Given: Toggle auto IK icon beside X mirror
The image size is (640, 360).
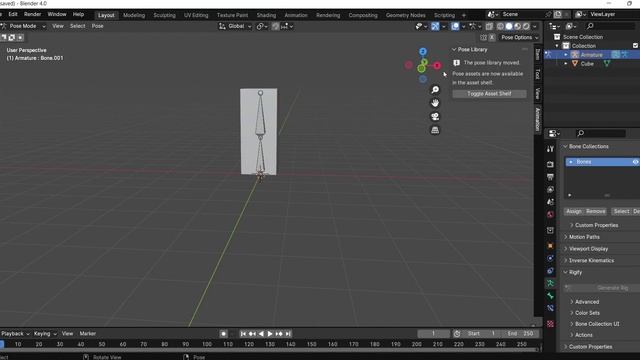Looking at the screenshot, I should pyautogui.click(x=484, y=38).
